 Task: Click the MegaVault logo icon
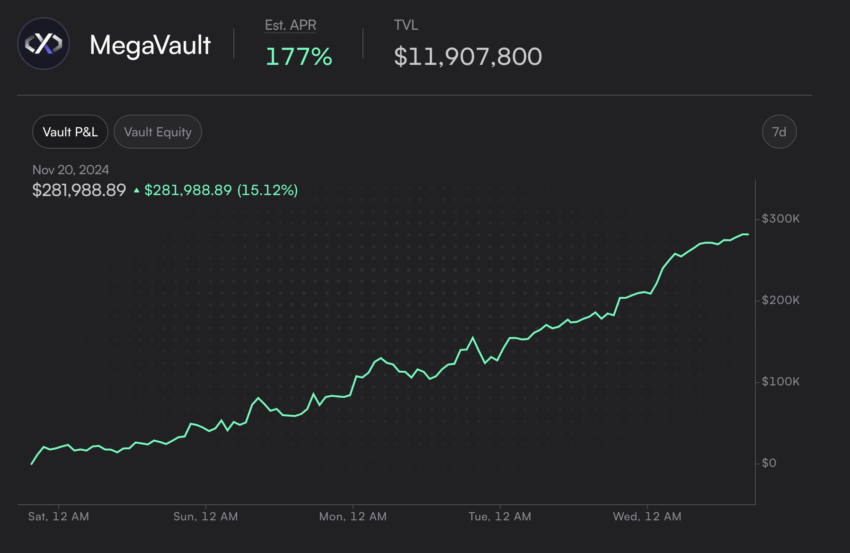[43, 43]
